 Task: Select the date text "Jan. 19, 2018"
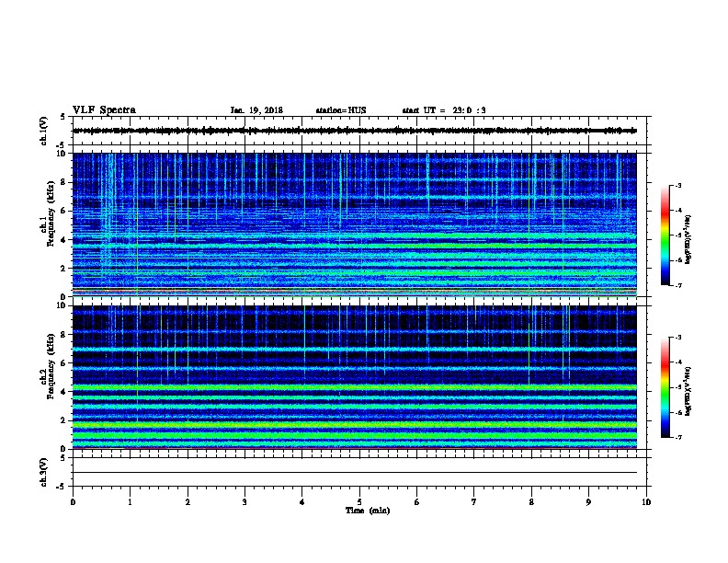point(256,110)
